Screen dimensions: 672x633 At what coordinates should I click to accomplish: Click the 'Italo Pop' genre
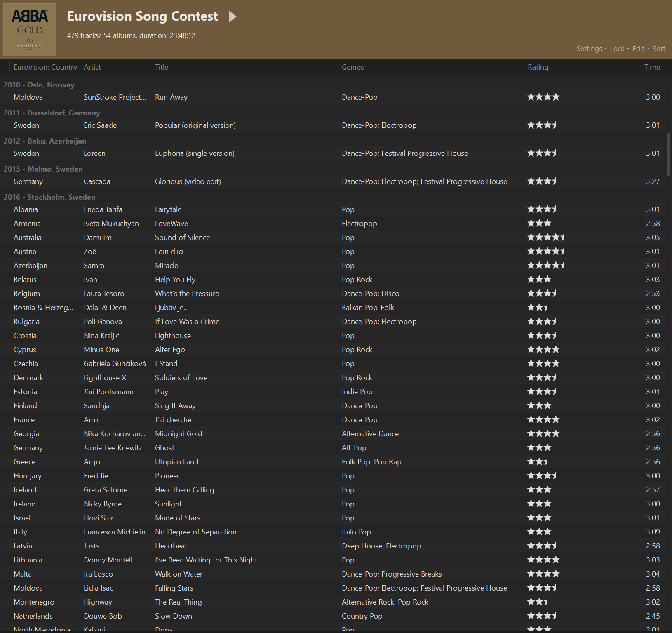(356, 532)
